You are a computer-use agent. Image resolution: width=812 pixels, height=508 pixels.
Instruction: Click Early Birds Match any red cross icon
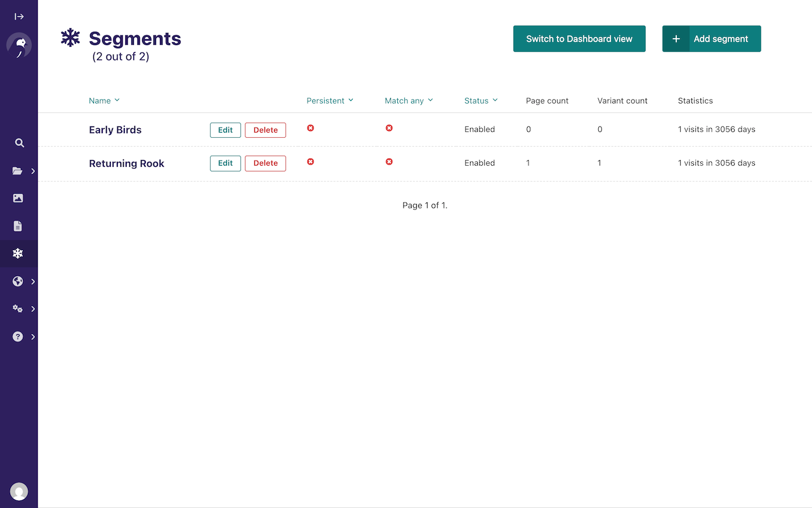[x=389, y=128]
